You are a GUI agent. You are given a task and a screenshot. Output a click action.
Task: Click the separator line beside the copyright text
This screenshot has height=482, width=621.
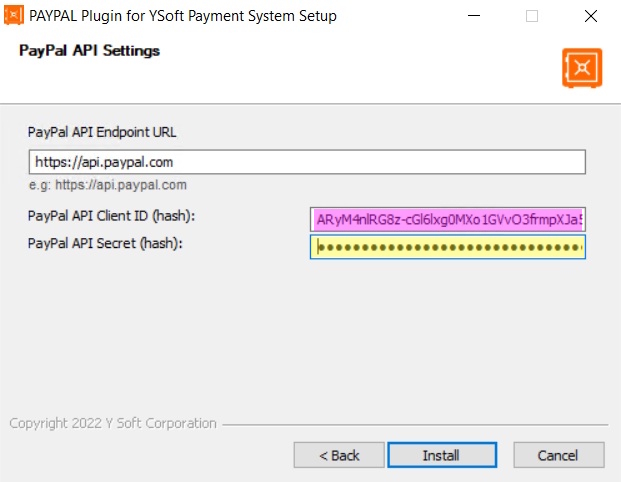(410, 424)
